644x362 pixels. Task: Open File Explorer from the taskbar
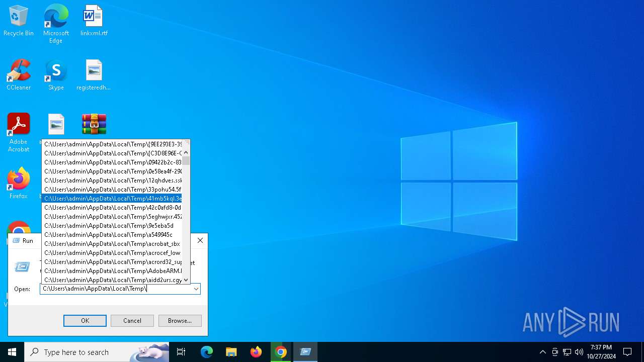231,352
